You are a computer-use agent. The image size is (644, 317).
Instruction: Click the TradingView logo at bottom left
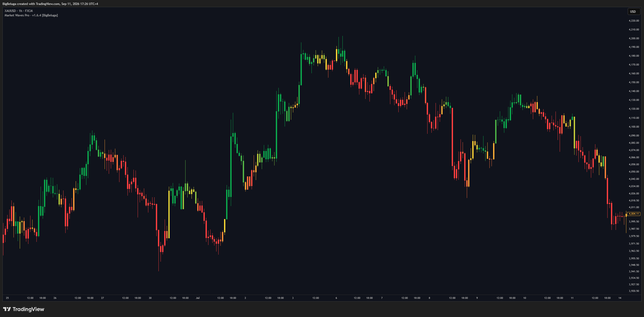coord(24,309)
